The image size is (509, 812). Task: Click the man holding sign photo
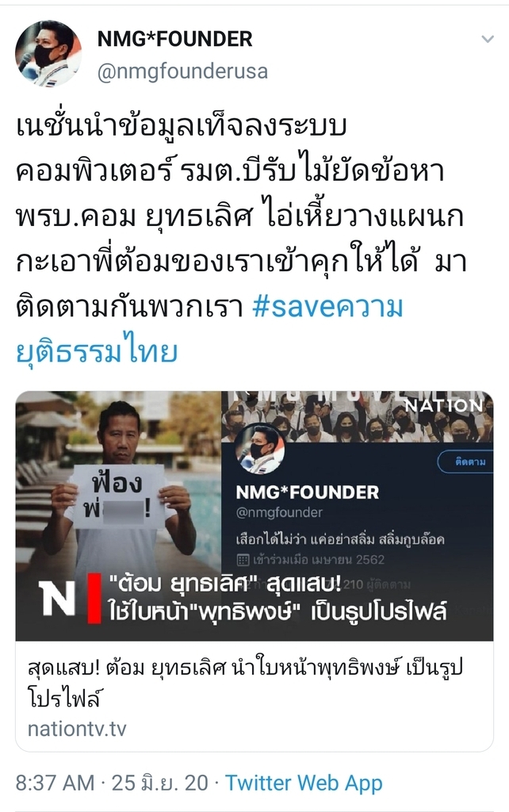119,515
